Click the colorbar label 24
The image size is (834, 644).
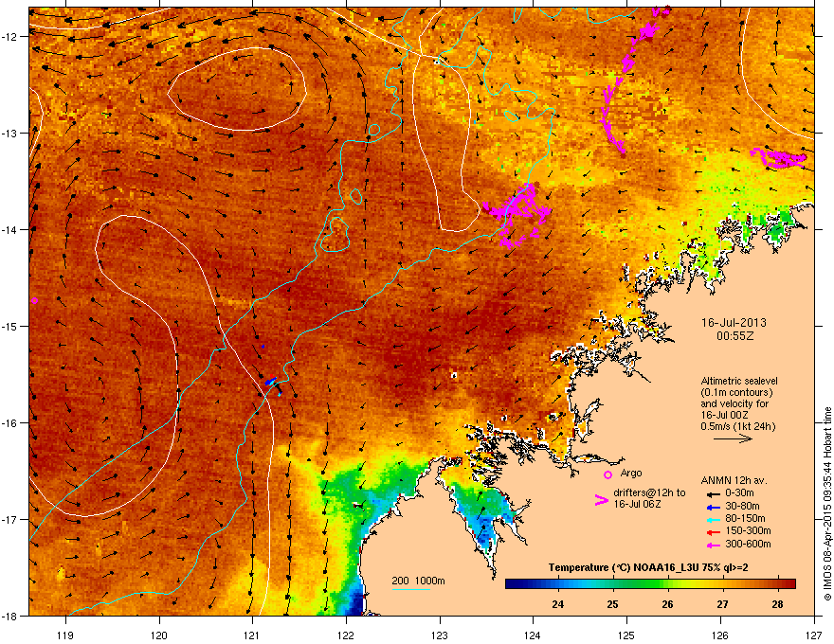[557, 604]
